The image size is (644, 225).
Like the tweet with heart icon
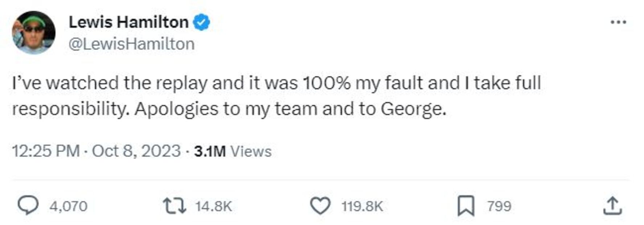(320, 206)
